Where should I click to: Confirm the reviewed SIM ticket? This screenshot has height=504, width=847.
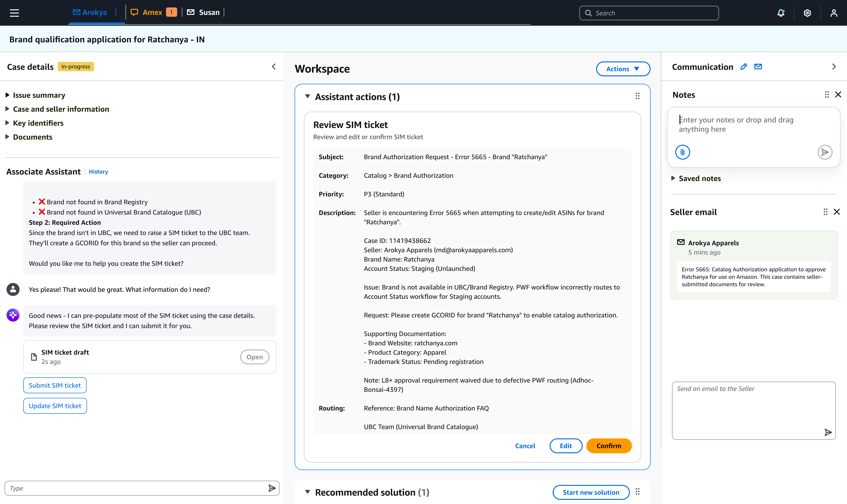click(608, 446)
